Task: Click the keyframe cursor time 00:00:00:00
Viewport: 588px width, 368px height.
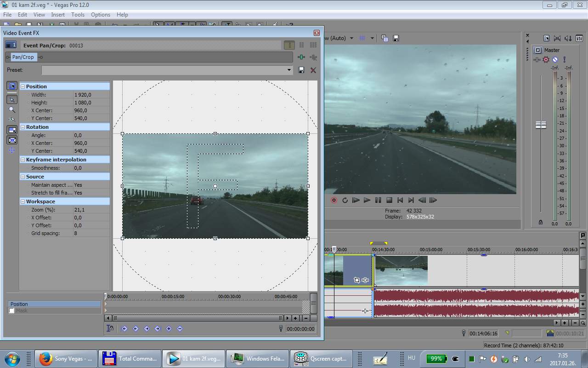Action: click(300, 329)
